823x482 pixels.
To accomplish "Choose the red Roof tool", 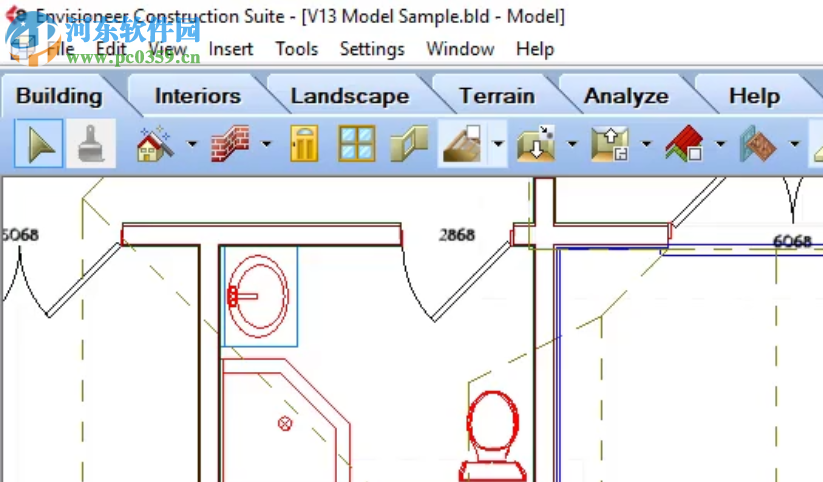I will point(684,143).
